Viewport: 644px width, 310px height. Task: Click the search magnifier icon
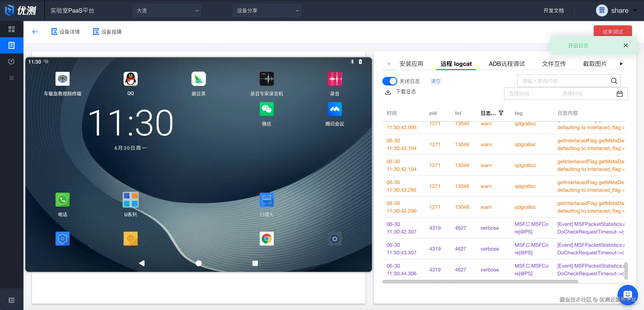614,81
